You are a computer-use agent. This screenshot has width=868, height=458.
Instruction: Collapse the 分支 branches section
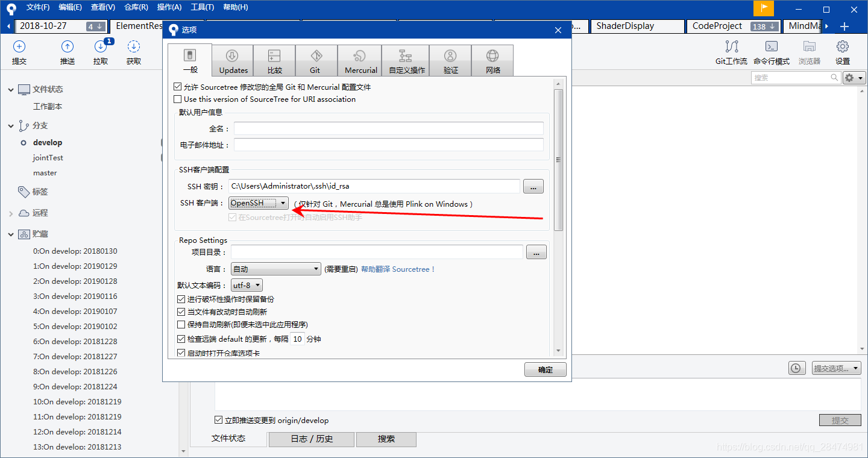click(x=10, y=126)
